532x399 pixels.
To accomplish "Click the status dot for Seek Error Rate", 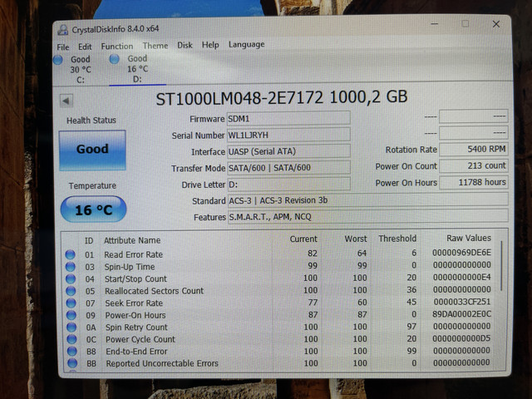I will coord(71,303).
